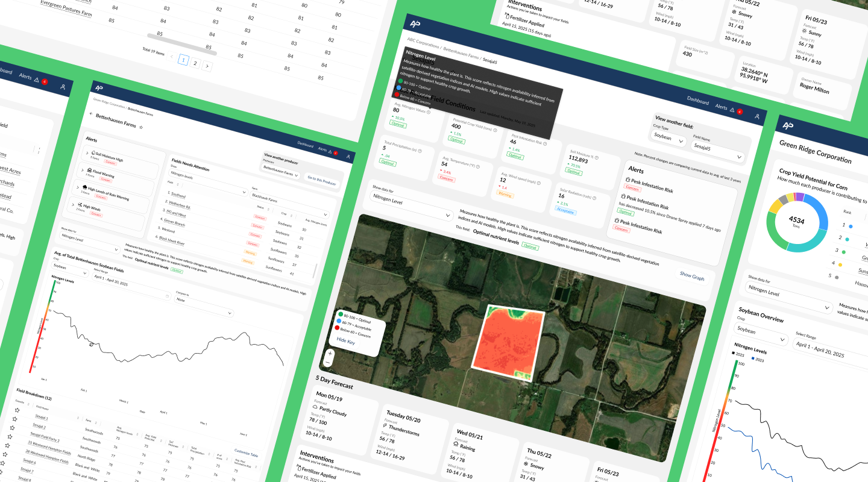Star Betterhausen Farms as a favorite
The height and width of the screenshot is (482, 868).
click(141, 127)
